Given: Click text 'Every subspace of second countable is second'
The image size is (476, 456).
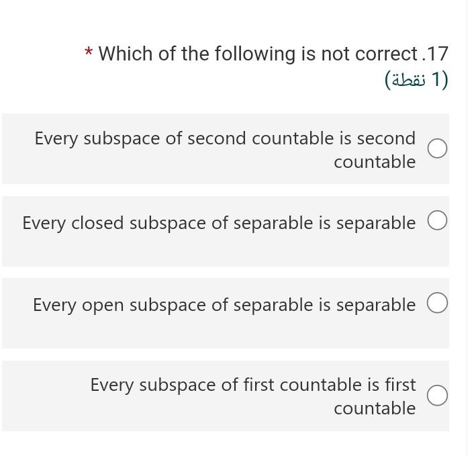Looking at the screenshot, I should (x=225, y=138).
